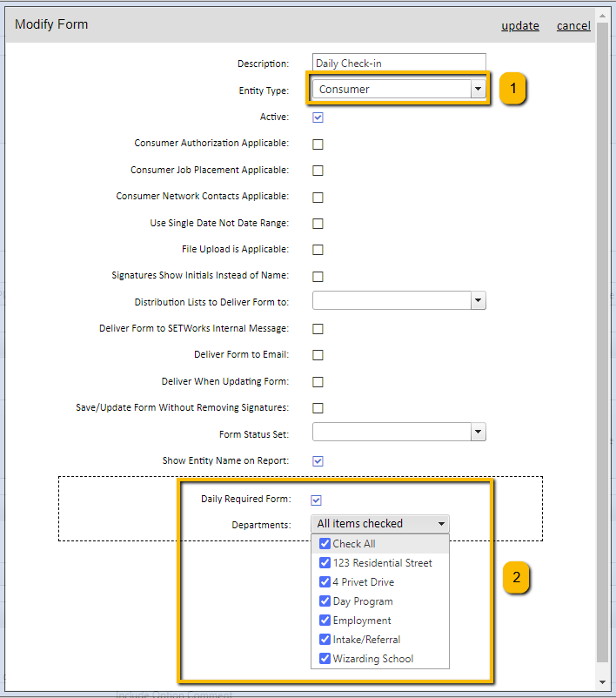Enable Consumer Authorization Applicable checkbox
The width and height of the screenshot is (616, 698).
318,144
